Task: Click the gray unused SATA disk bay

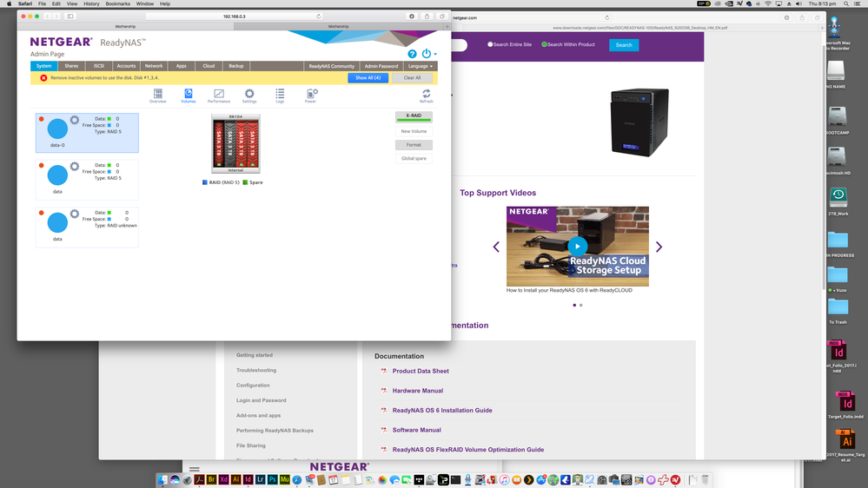Action: click(229, 143)
